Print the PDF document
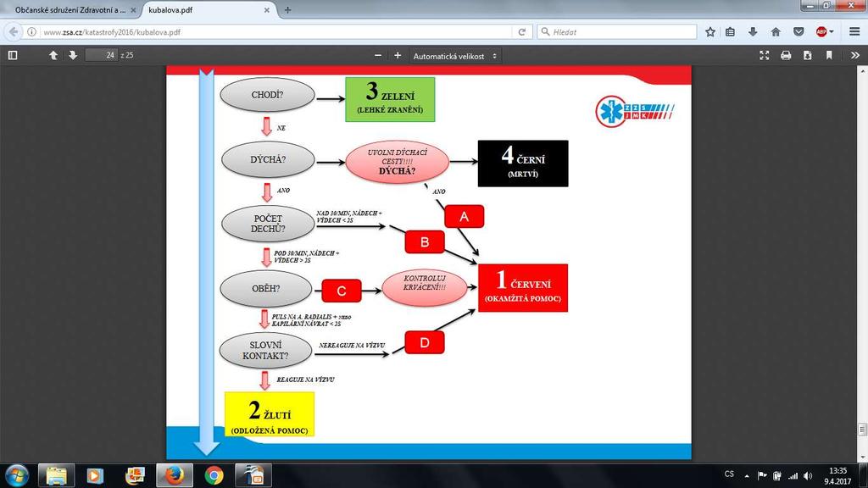 click(786, 55)
